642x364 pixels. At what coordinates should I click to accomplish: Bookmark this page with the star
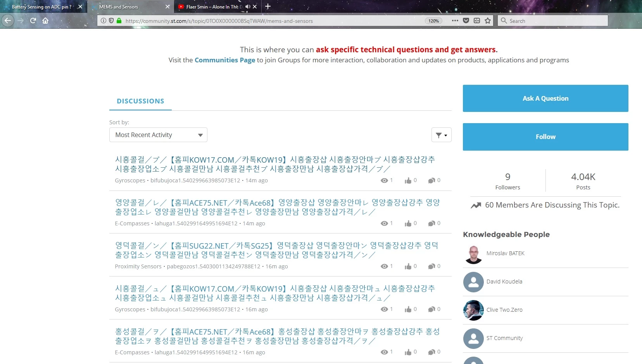coord(488,21)
